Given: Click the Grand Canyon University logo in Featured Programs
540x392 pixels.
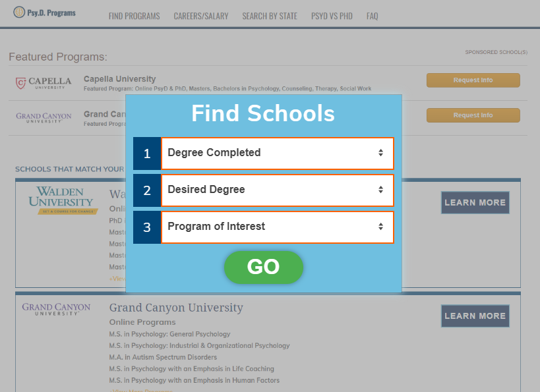Looking at the screenshot, I should pyautogui.click(x=44, y=118).
